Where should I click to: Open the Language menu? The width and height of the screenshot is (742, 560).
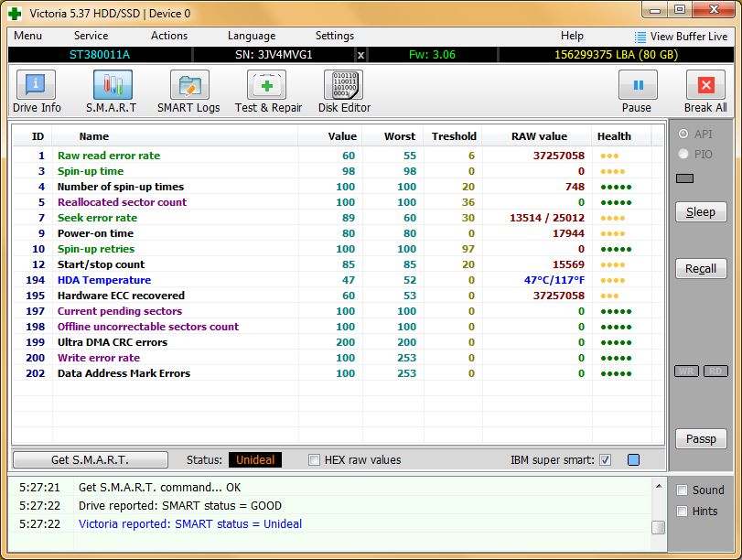[x=252, y=36]
